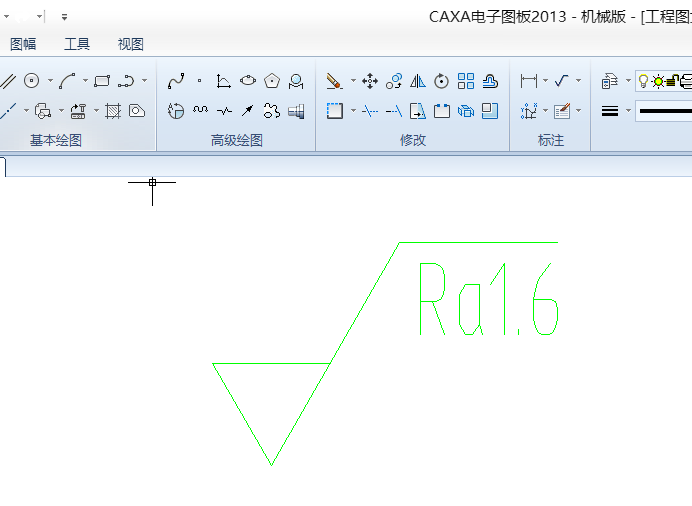Activate the Array tool
Viewport: 692px width, 506px height.
coord(466,81)
